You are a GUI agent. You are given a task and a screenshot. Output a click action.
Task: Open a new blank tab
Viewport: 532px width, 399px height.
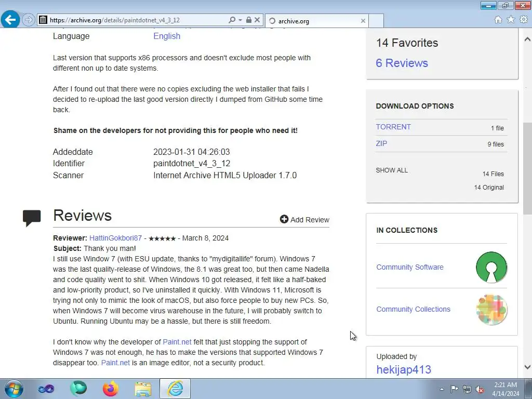point(376,21)
